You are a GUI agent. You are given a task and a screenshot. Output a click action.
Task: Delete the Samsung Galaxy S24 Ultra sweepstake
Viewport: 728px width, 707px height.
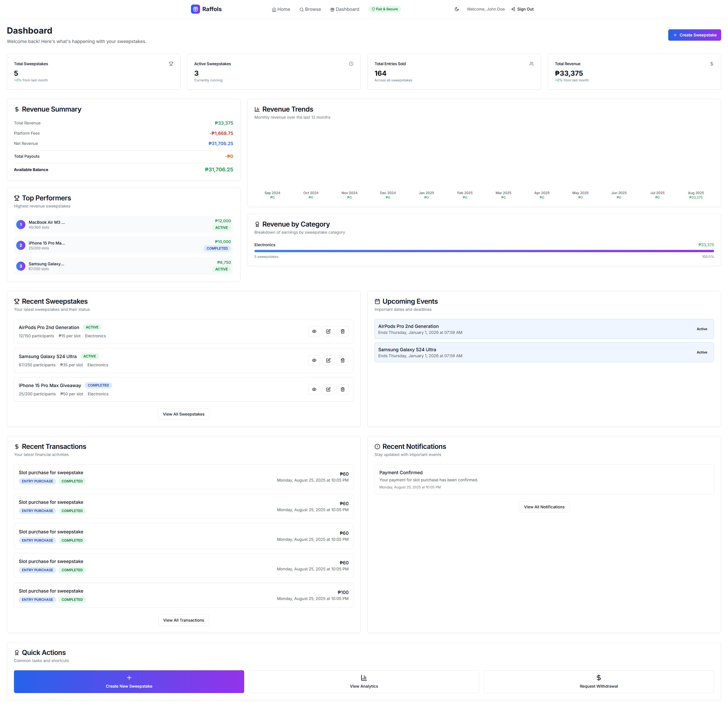coord(342,360)
